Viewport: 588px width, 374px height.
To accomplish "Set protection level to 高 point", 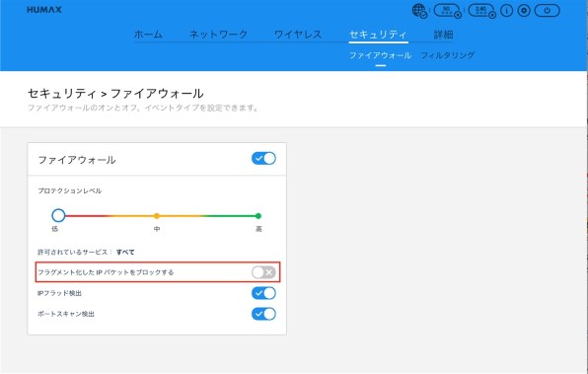I will click(258, 216).
